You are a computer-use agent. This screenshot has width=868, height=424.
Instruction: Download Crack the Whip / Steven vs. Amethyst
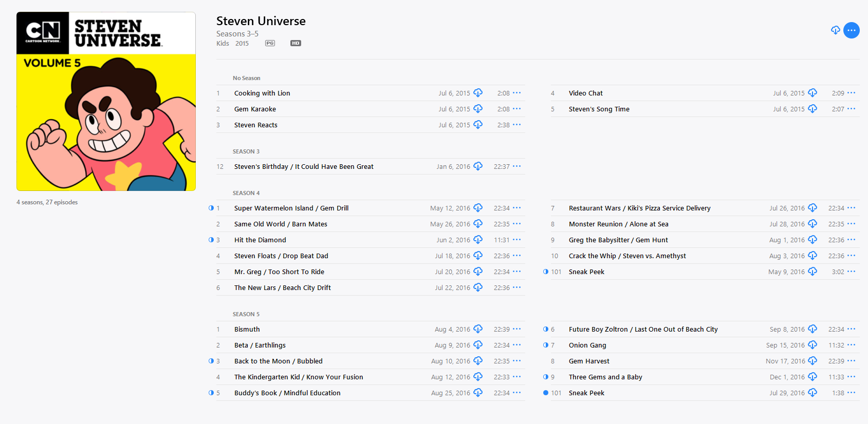click(812, 256)
